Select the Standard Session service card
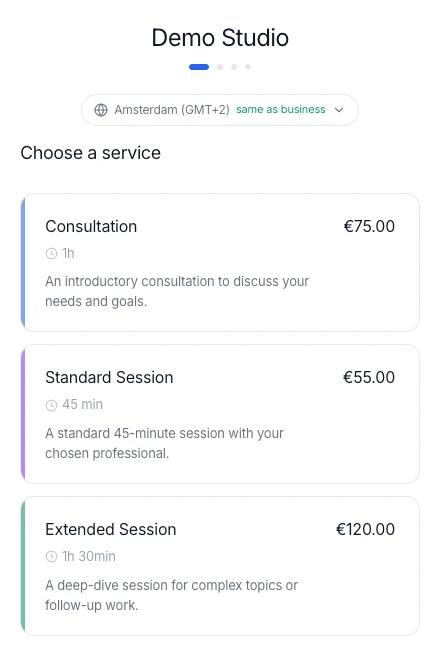This screenshot has height=650, width=440. [x=220, y=414]
